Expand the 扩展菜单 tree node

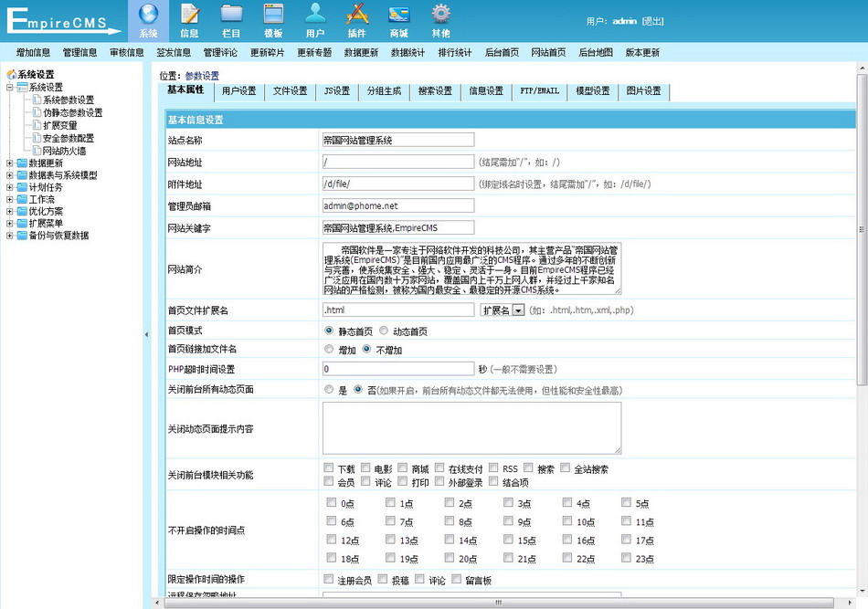(x=9, y=224)
